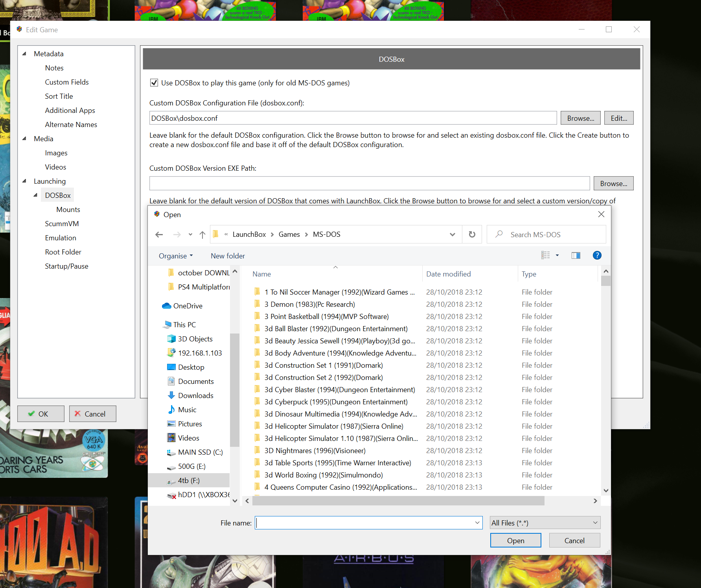Open 192.168.1.103 network location
This screenshot has width=701, height=588.
click(195, 353)
